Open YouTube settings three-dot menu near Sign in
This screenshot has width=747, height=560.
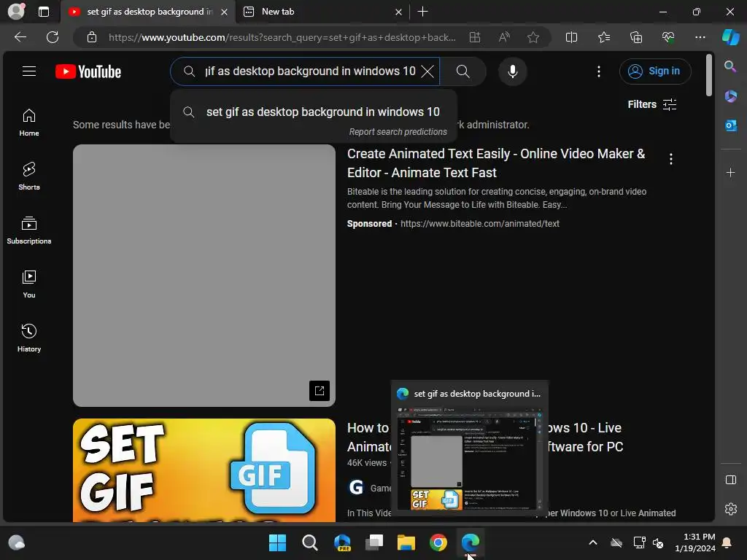pos(599,71)
